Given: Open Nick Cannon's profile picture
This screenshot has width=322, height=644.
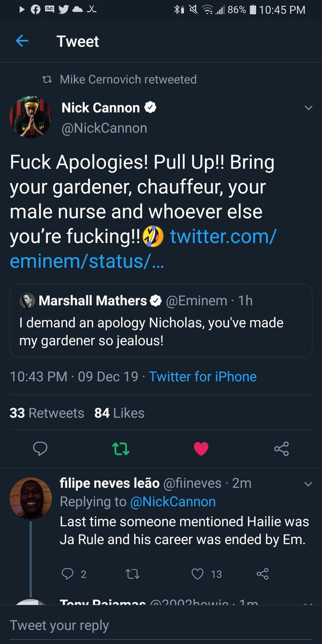Looking at the screenshot, I should point(31,116).
